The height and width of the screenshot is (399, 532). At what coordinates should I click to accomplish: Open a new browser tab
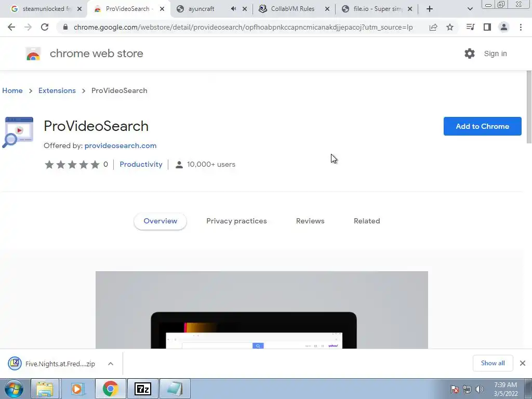click(x=430, y=9)
